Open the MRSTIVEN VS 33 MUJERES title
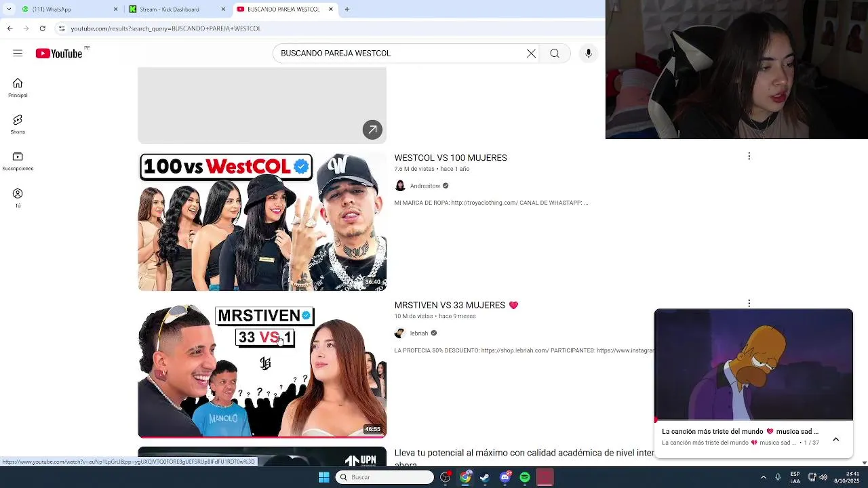868x488 pixels. (x=456, y=305)
